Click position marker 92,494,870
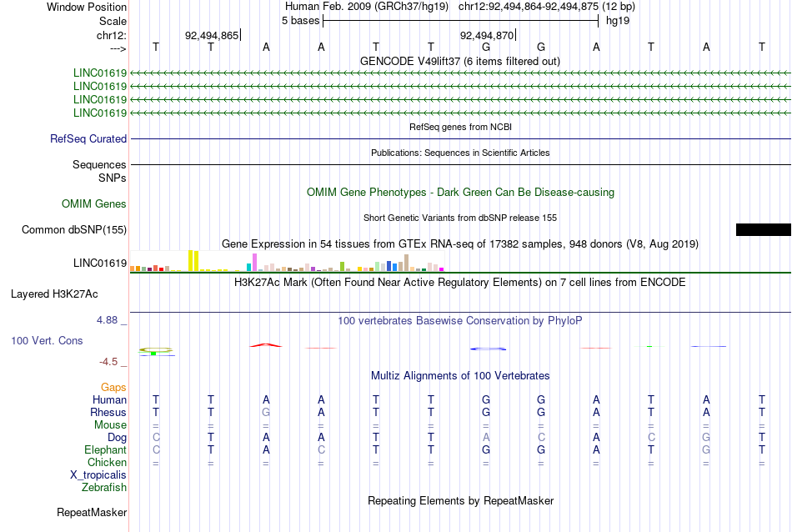 coord(487,35)
